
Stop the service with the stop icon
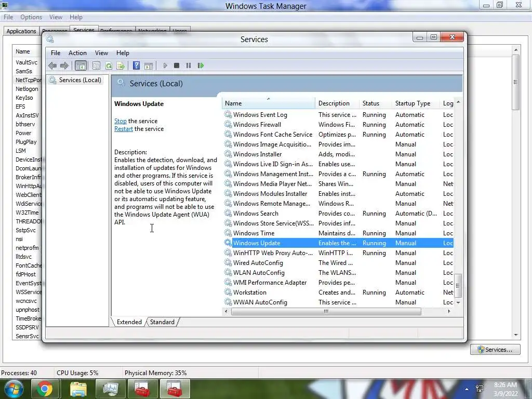(x=177, y=65)
